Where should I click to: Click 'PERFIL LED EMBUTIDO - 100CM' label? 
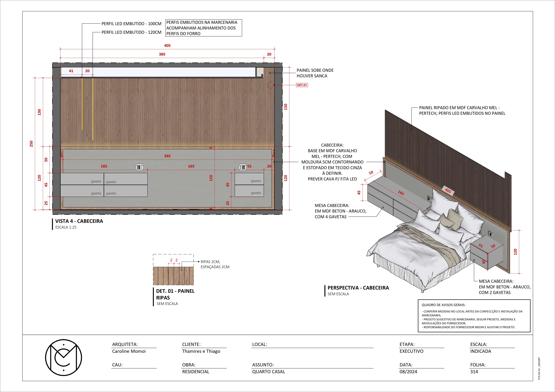(x=131, y=24)
